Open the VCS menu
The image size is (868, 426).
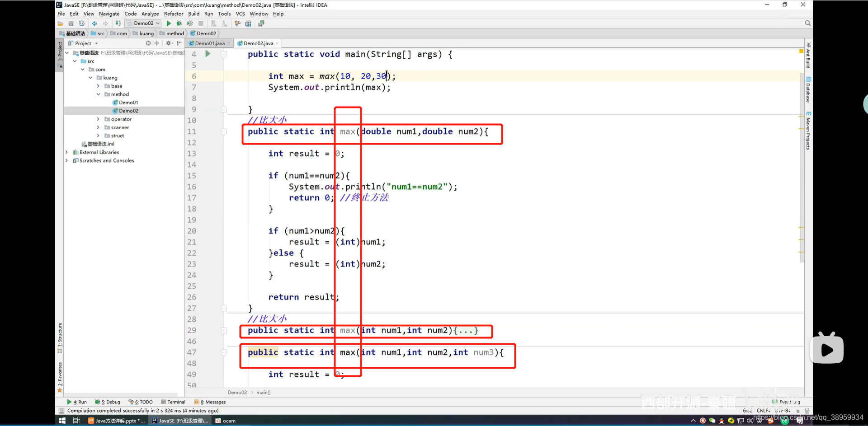click(240, 14)
